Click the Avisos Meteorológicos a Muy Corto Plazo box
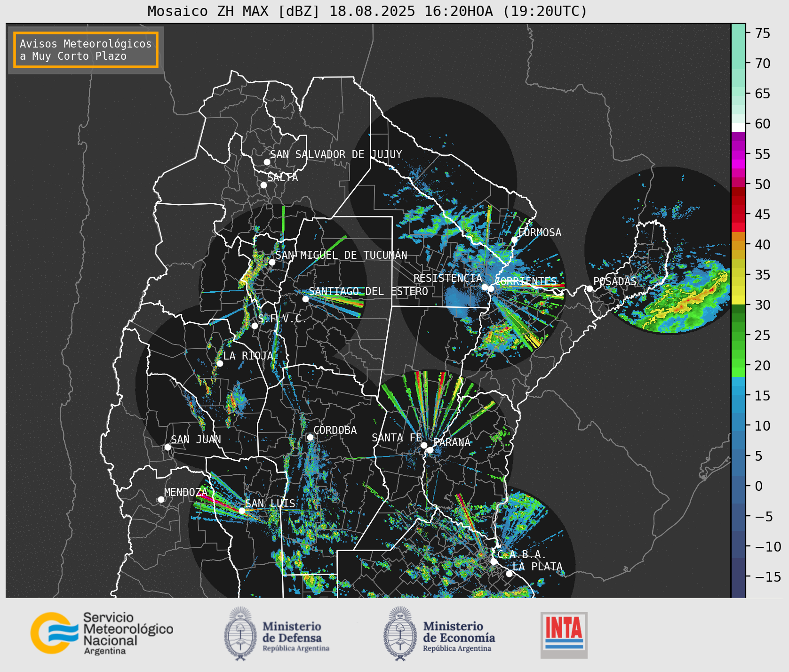789x672 pixels. [86, 50]
